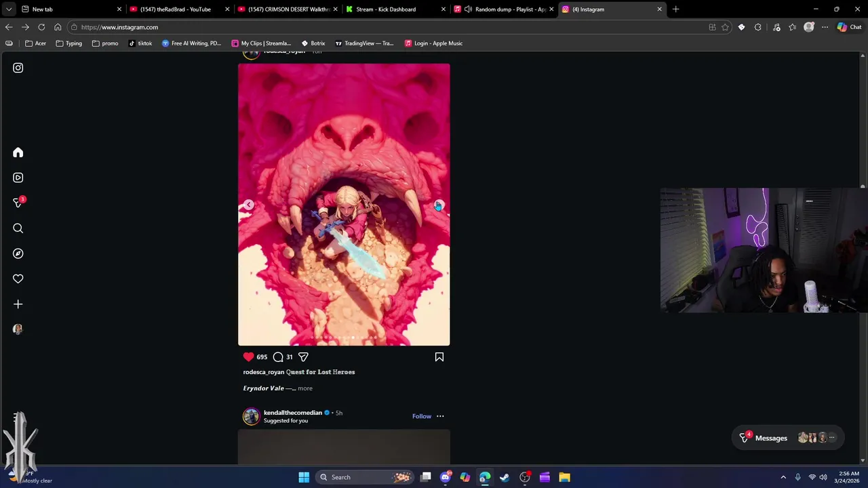868x488 pixels.
Task: View the 695 likes count
Action: (x=262, y=357)
